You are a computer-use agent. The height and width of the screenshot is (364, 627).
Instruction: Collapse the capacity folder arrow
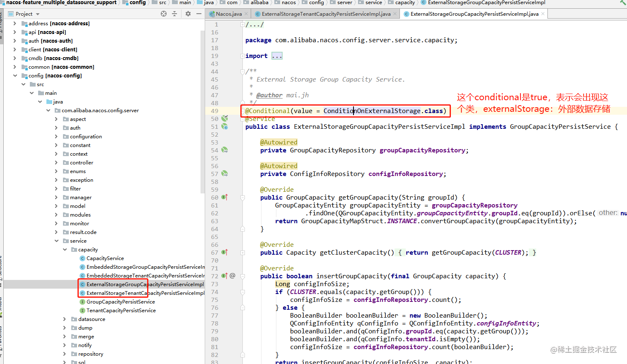(65, 249)
